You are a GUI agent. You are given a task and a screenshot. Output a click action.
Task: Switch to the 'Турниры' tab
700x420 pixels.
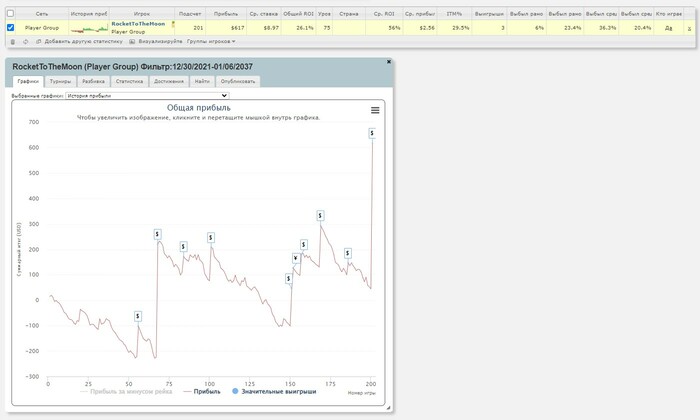(x=60, y=81)
